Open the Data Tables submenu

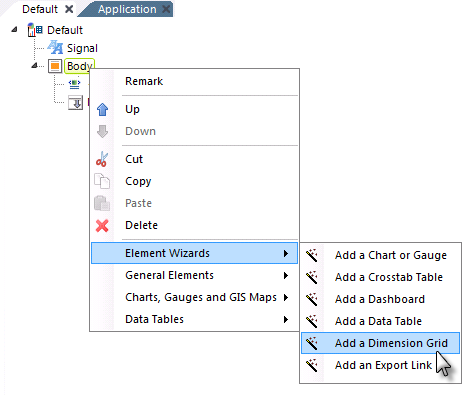[195, 319]
